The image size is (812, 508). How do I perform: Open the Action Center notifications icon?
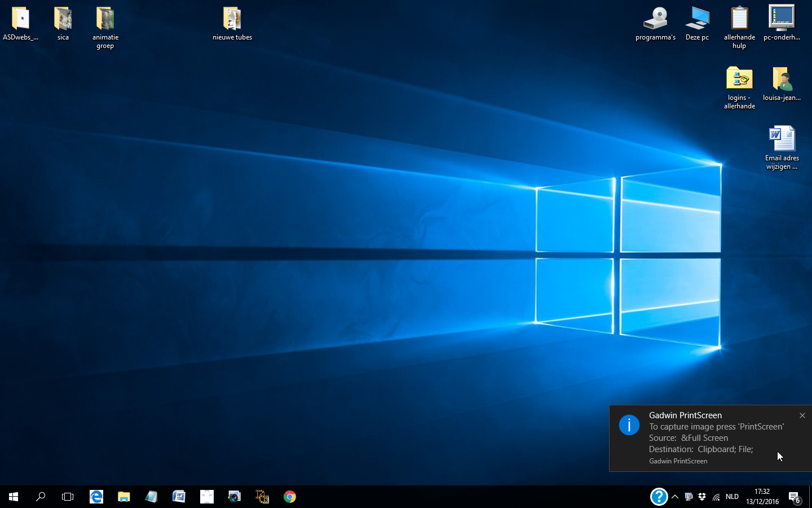(795, 497)
